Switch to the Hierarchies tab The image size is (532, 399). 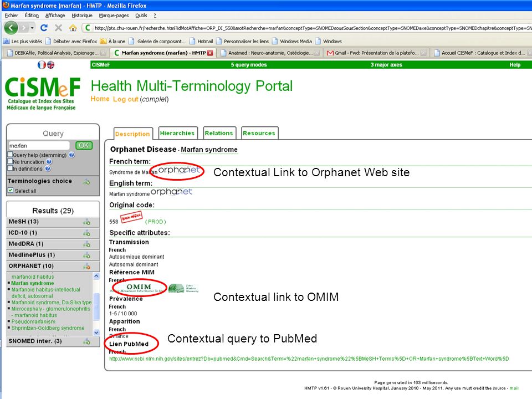(177, 133)
